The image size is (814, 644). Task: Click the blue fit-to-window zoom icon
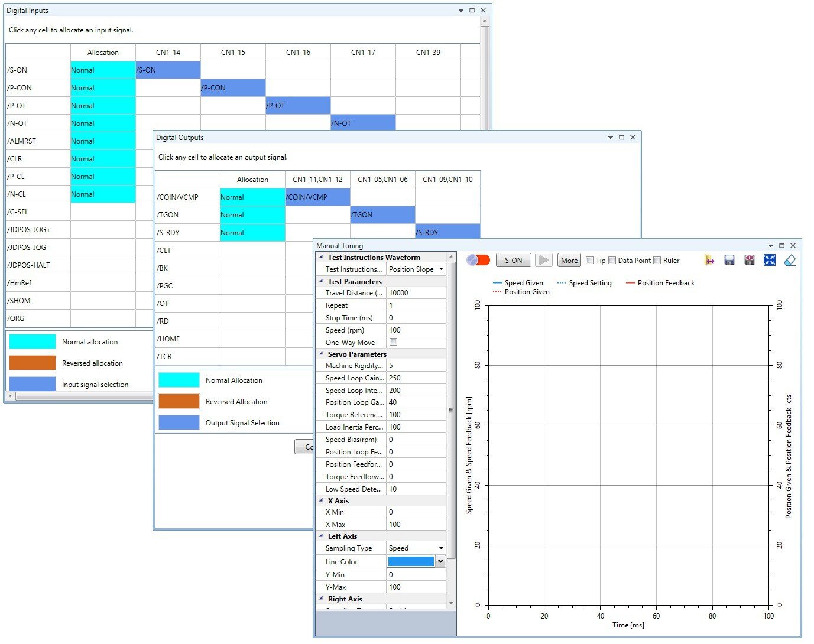tap(770, 260)
